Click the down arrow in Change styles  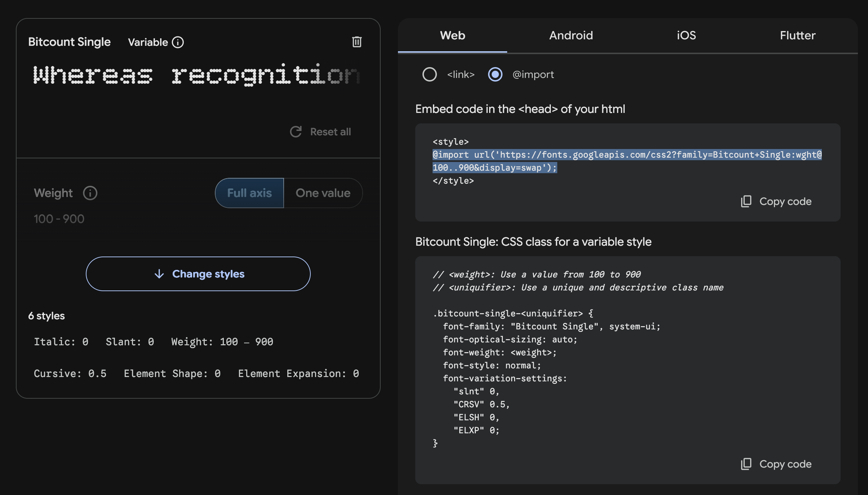pyautogui.click(x=159, y=274)
